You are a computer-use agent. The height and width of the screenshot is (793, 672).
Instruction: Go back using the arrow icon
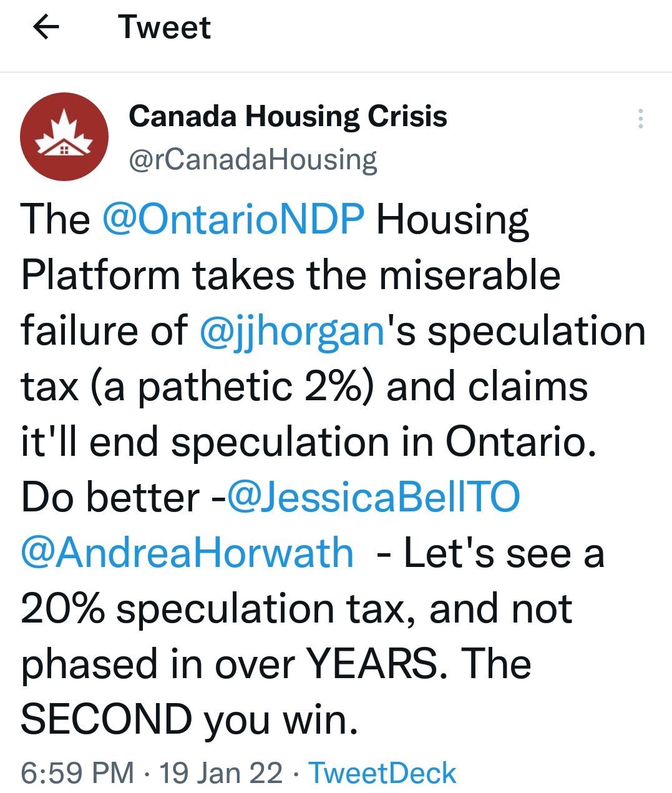click(x=46, y=27)
